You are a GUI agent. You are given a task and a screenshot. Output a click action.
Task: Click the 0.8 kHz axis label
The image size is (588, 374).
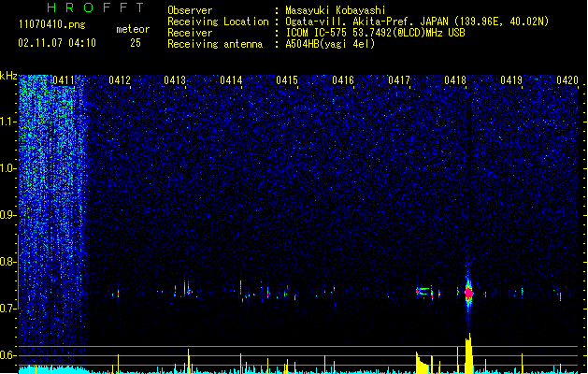[x=7, y=262]
